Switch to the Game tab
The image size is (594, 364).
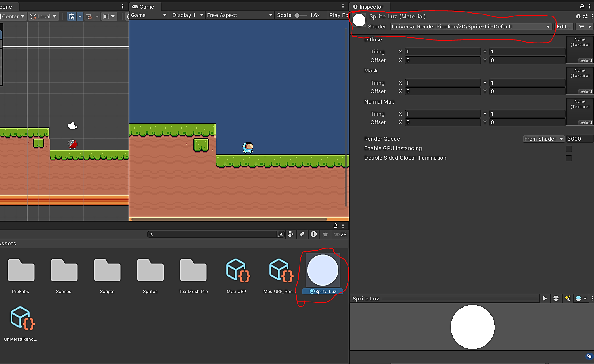143,7
